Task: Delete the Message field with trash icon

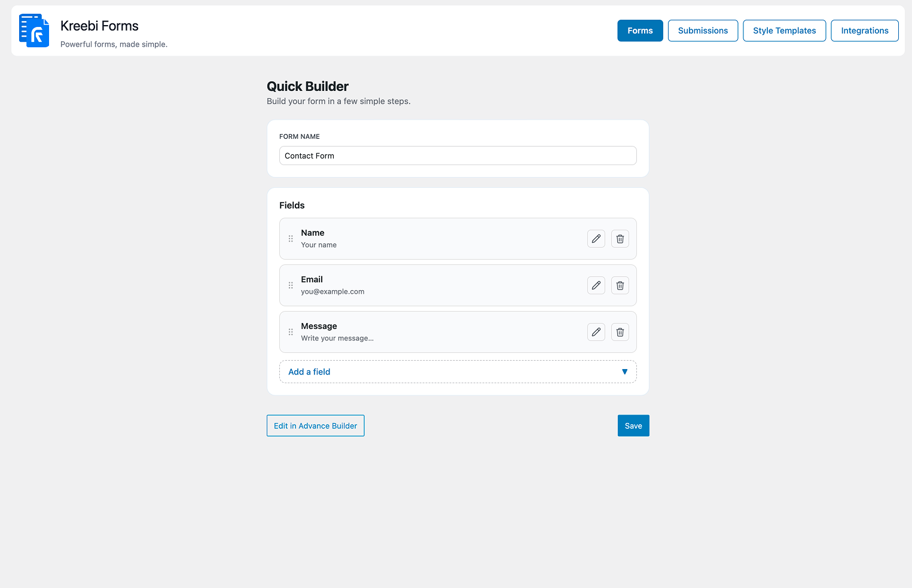Action: (620, 331)
